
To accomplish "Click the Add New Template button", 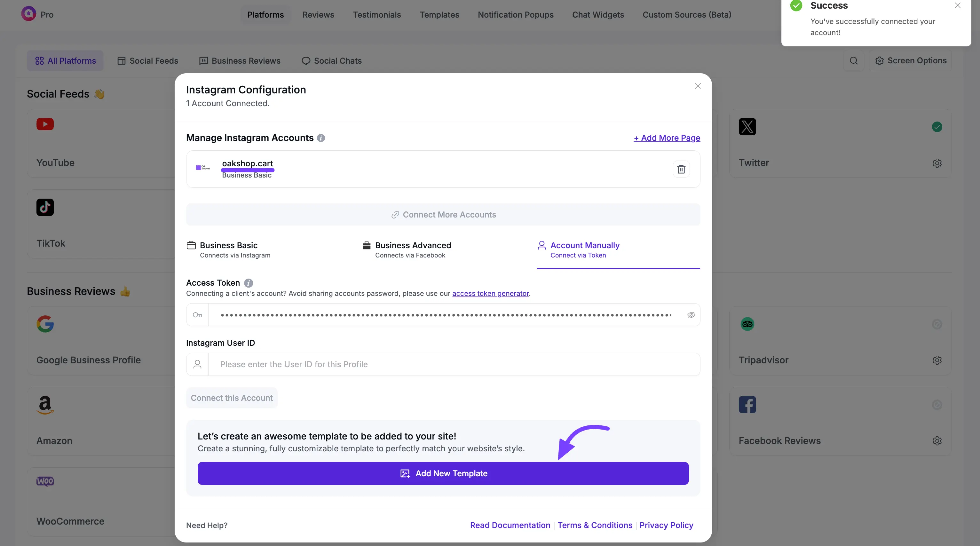I will tap(442, 473).
